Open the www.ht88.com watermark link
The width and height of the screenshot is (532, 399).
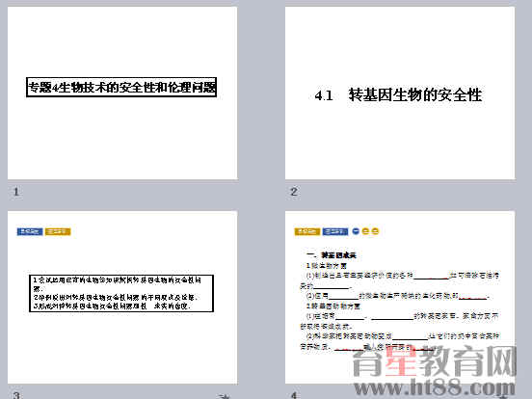[435, 387]
